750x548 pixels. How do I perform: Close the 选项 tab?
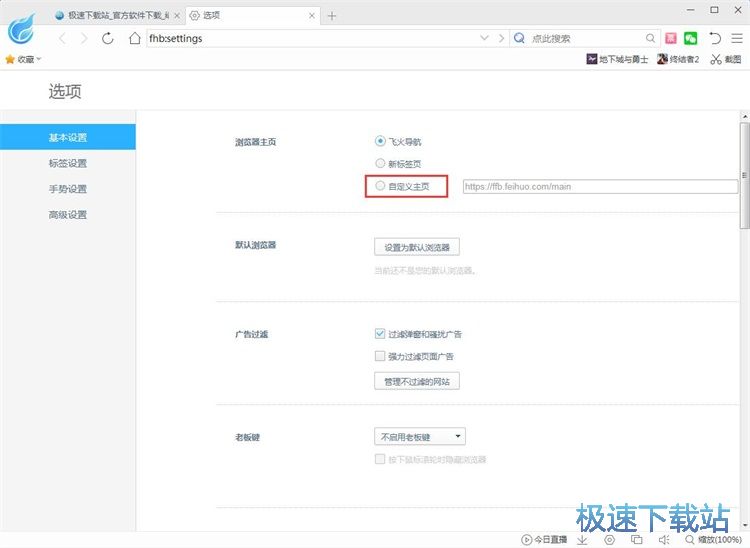click(311, 16)
